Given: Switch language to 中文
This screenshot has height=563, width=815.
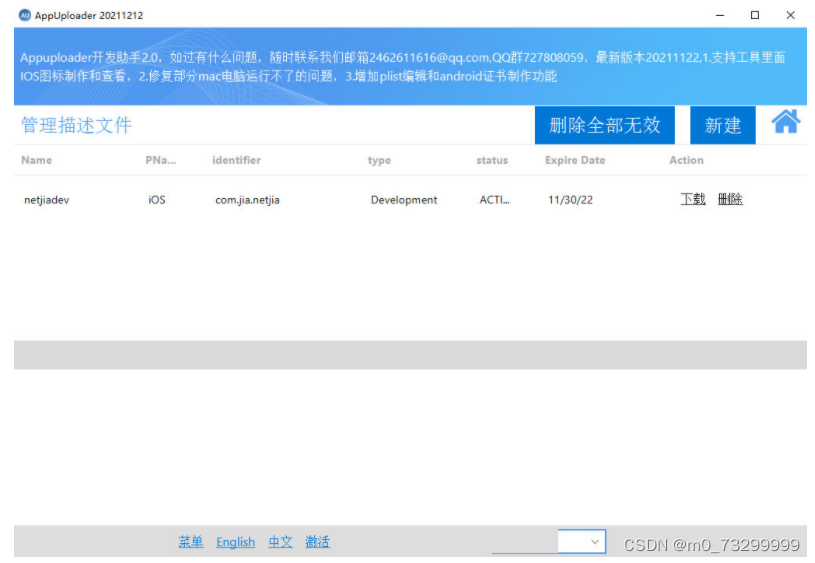Looking at the screenshot, I should (x=280, y=542).
